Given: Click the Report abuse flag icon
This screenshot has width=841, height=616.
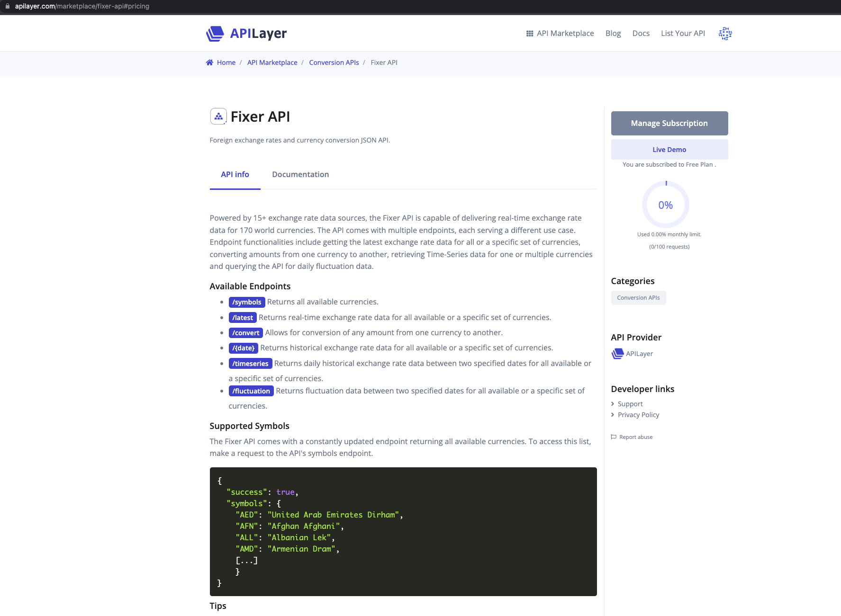Looking at the screenshot, I should pyautogui.click(x=614, y=437).
